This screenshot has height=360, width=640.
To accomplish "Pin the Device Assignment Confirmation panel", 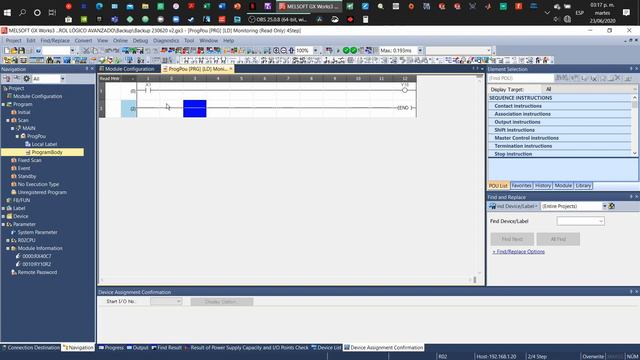I will [631, 292].
